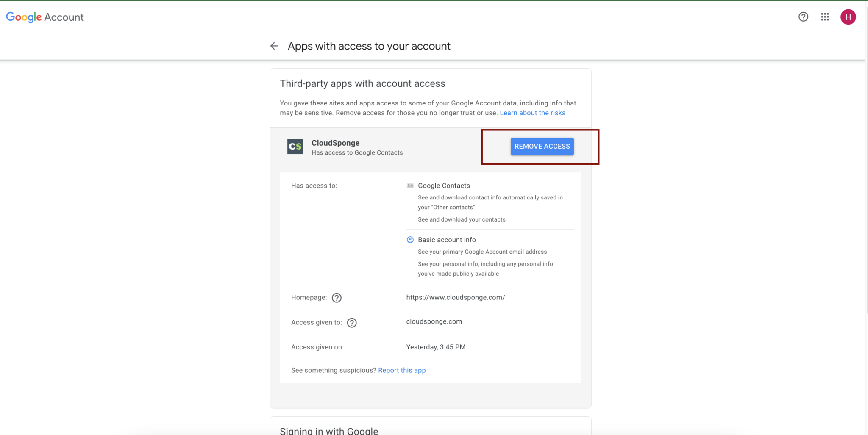
Task: Click the Google Contacts permission heading
Action: [444, 186]
